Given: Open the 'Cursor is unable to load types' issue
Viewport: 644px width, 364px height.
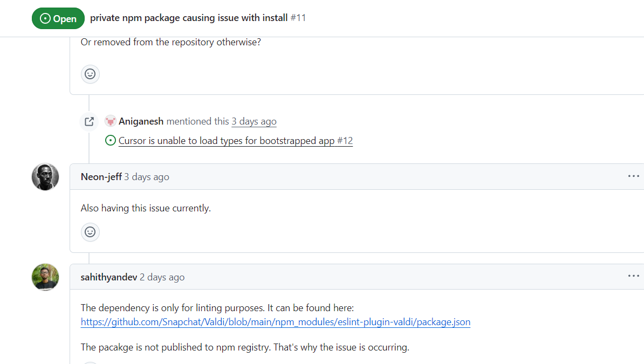Looking at the screenshot, I should [x=235, y=141].
